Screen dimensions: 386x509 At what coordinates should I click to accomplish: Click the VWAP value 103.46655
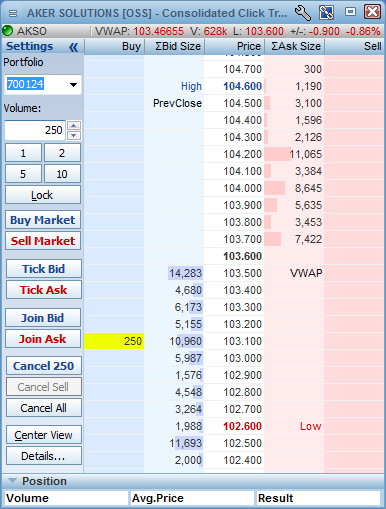point(158,31)
